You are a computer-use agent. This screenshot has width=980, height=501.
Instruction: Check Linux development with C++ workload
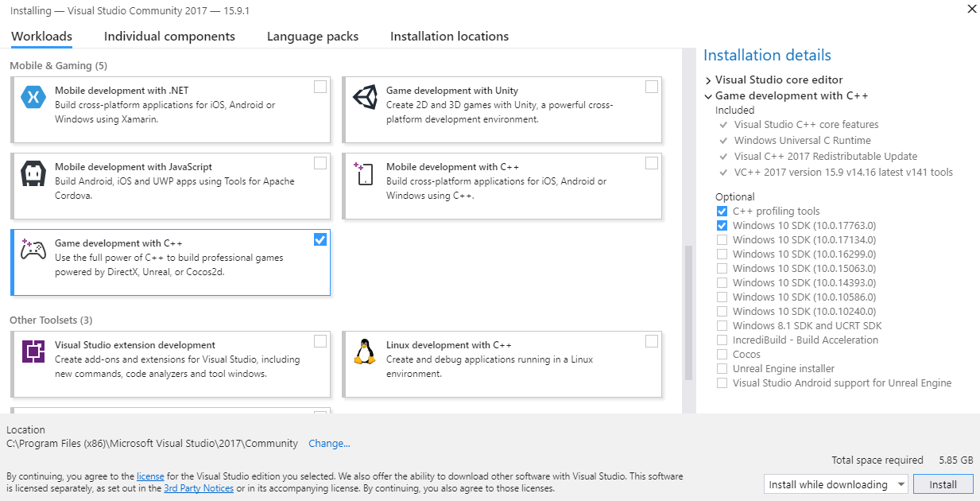click(652, 341)
